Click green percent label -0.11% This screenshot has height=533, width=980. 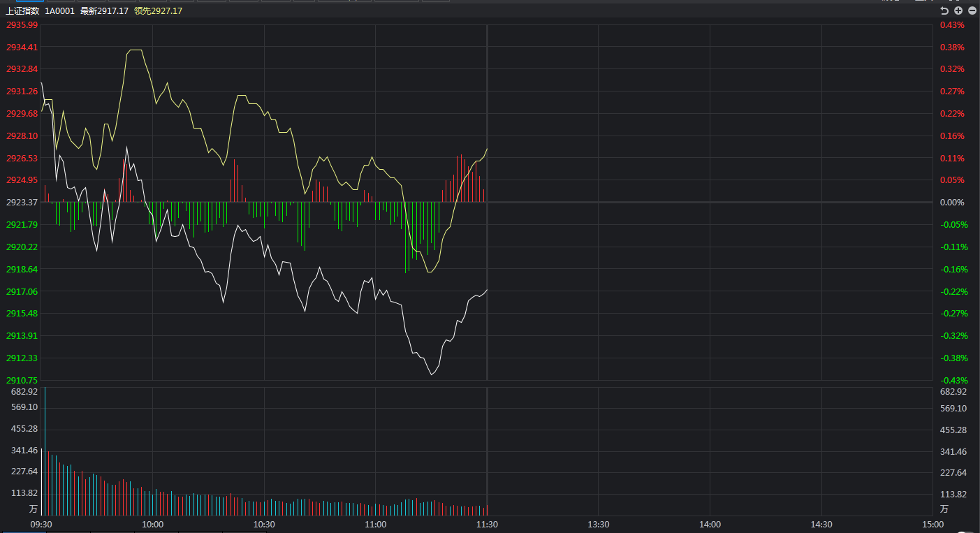tap(953, 247)
